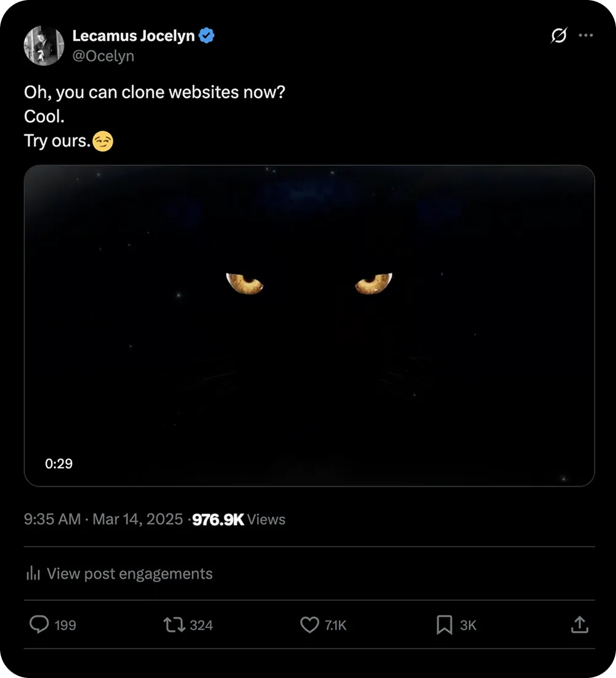Click the display name Lecamus Jocelyn
616x678 pixels.
(133, 36)
